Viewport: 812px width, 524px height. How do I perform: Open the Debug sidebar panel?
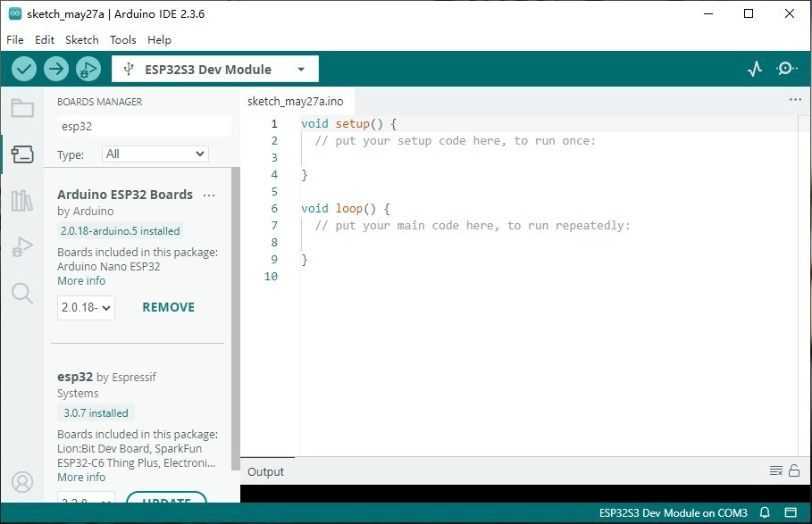tap(22, 246)
